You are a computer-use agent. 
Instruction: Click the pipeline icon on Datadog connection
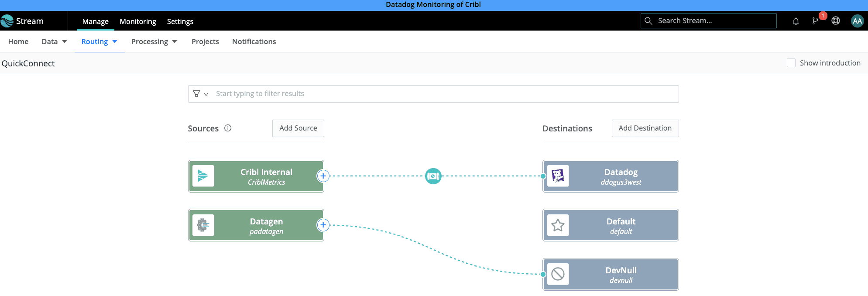(x=433, y=176)
